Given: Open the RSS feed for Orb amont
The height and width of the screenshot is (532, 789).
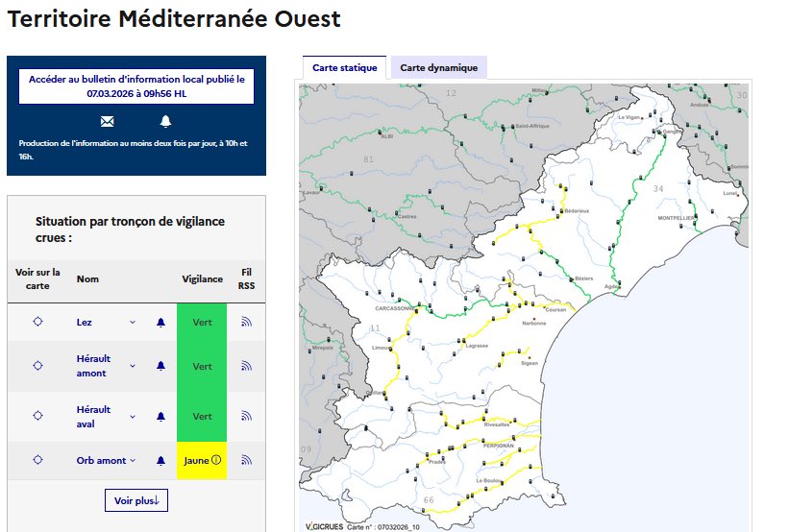Looking at the screenshot, I should pyautogui.click(x=246, y=460).
